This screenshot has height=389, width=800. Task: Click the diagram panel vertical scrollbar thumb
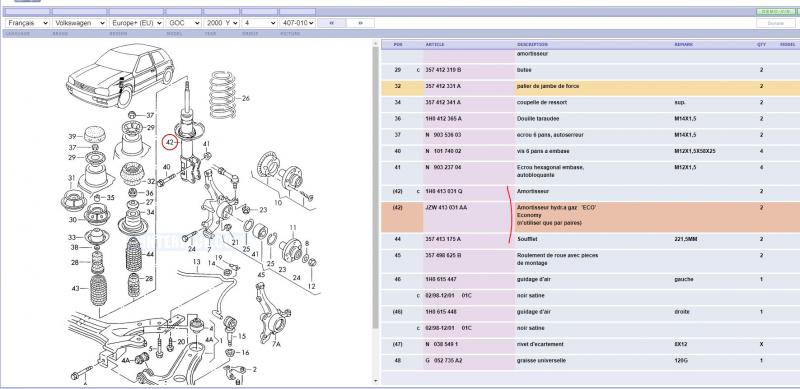376,186
